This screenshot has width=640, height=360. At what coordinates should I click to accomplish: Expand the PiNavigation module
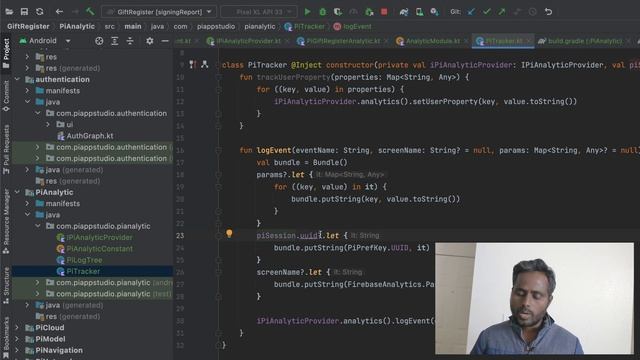17,350
